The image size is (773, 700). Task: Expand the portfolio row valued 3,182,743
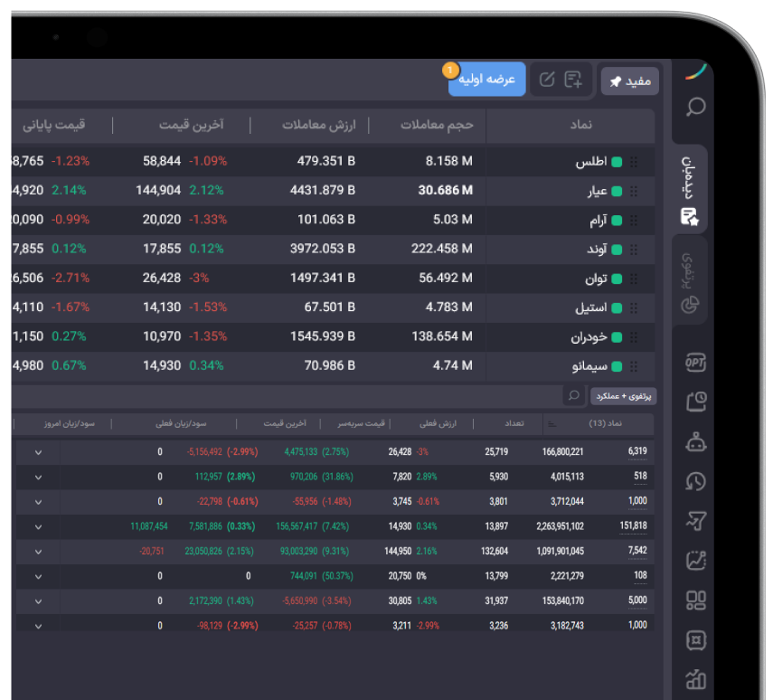coord(38,626)
